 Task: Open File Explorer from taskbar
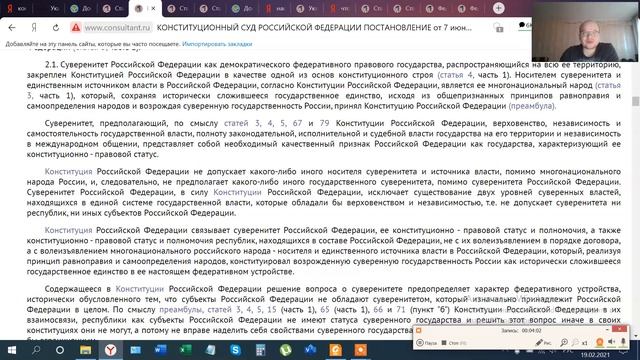(x=85, y=350)
